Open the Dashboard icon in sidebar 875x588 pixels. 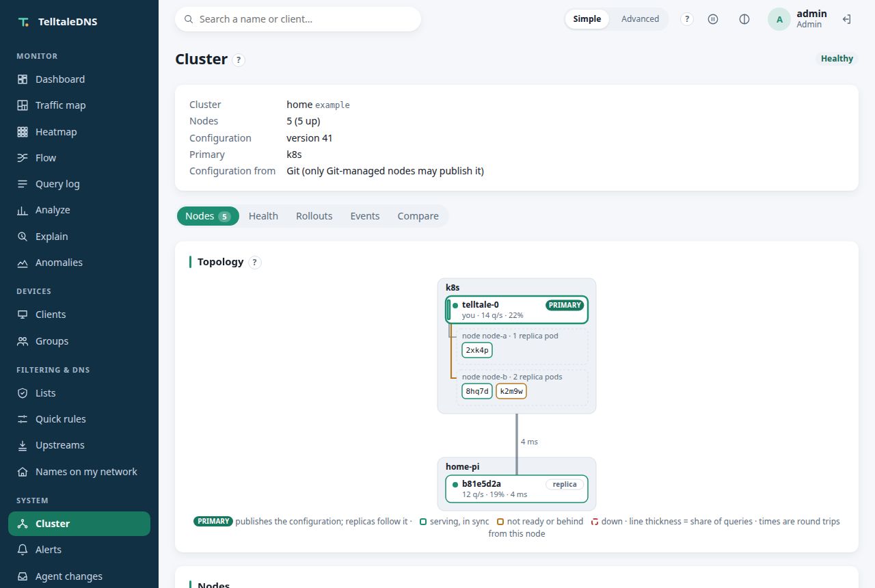[x=23, y=79]
